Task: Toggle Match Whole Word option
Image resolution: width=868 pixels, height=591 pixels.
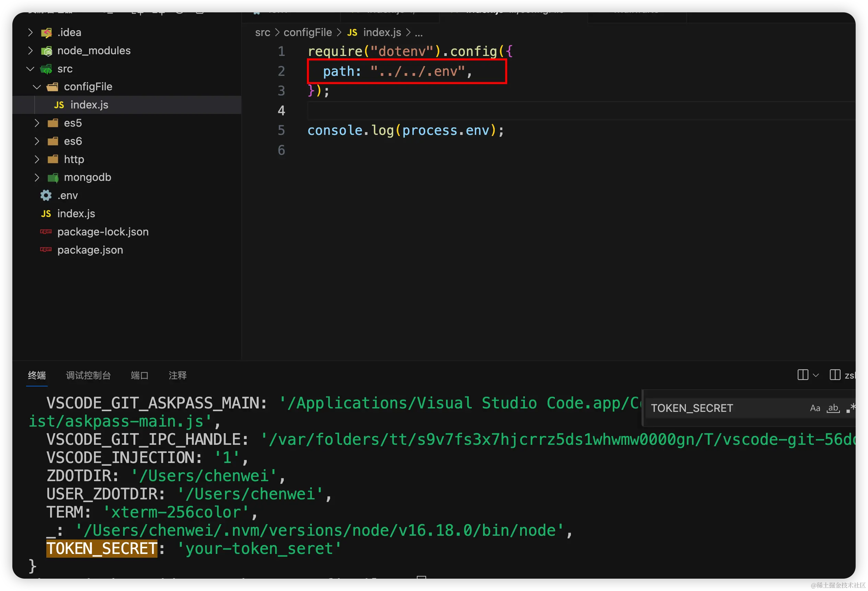Action: pyautogui.click(x=833, y=408)
